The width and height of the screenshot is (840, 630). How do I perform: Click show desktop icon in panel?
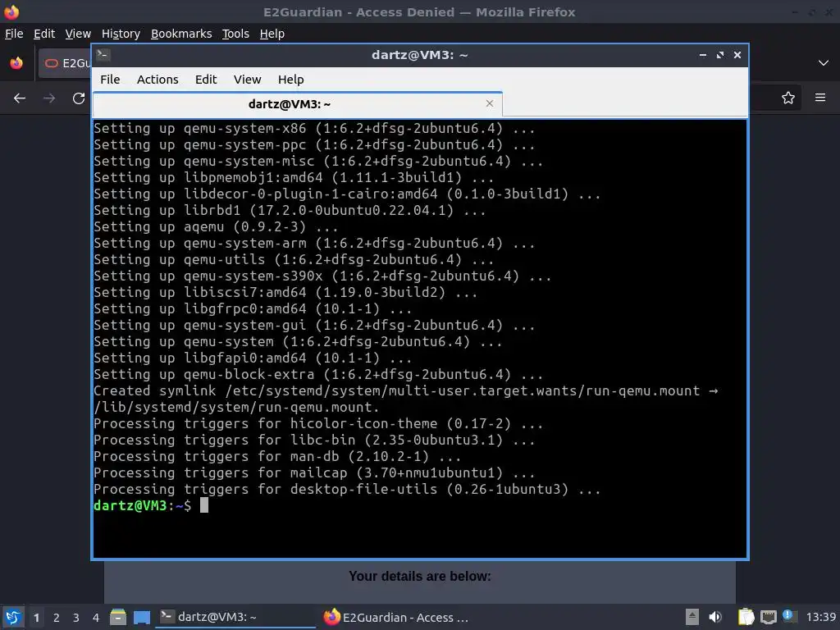[x=142, y=617]
